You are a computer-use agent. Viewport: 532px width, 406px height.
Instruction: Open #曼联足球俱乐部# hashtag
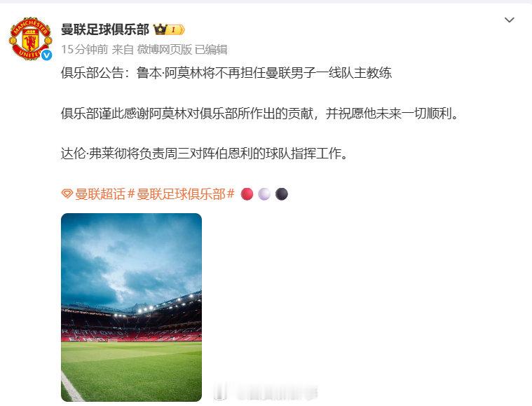(181, 194)
